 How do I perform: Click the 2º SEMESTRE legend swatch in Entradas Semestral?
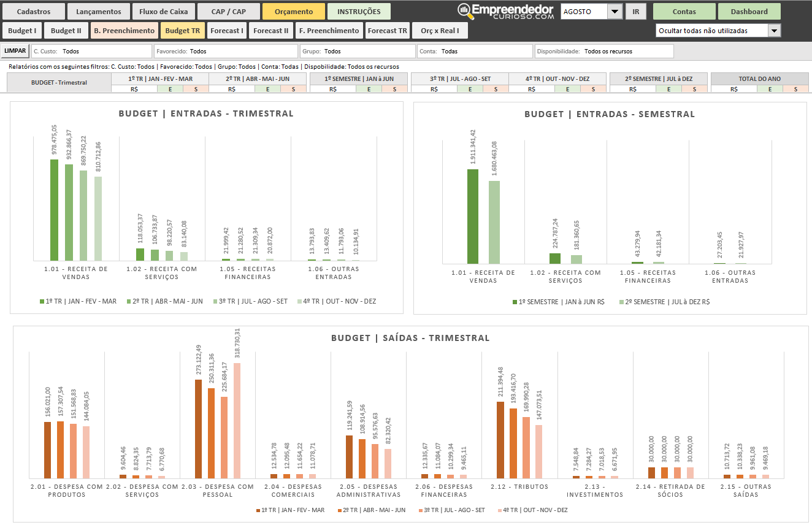[x=622, y=302]
